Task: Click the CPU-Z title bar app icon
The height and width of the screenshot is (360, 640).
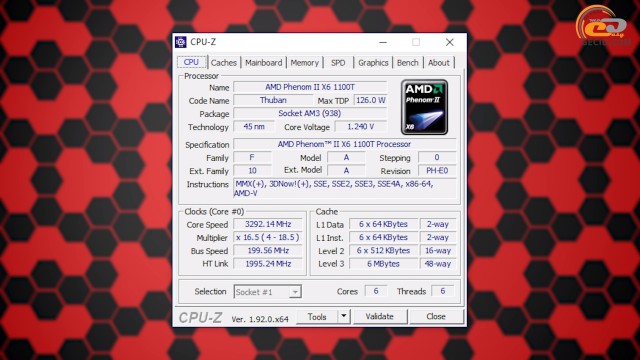Action: 180,42
